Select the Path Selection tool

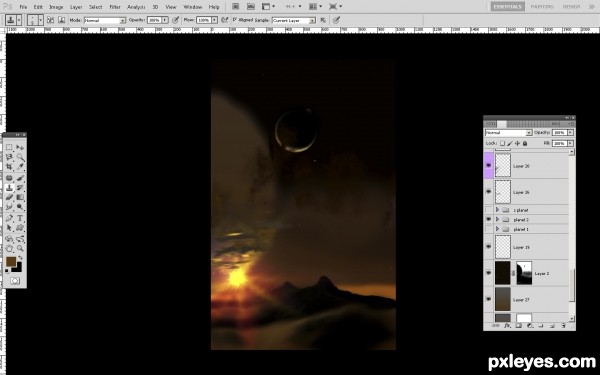click(9, 228)
